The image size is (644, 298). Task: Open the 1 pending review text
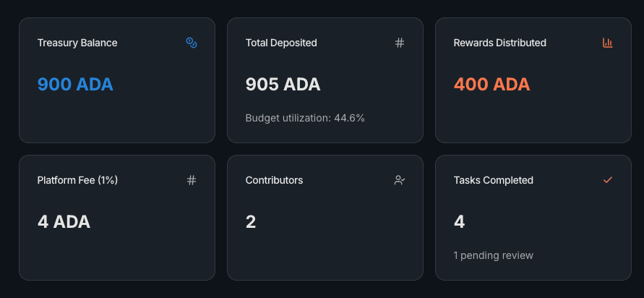(x=494, y=255)
